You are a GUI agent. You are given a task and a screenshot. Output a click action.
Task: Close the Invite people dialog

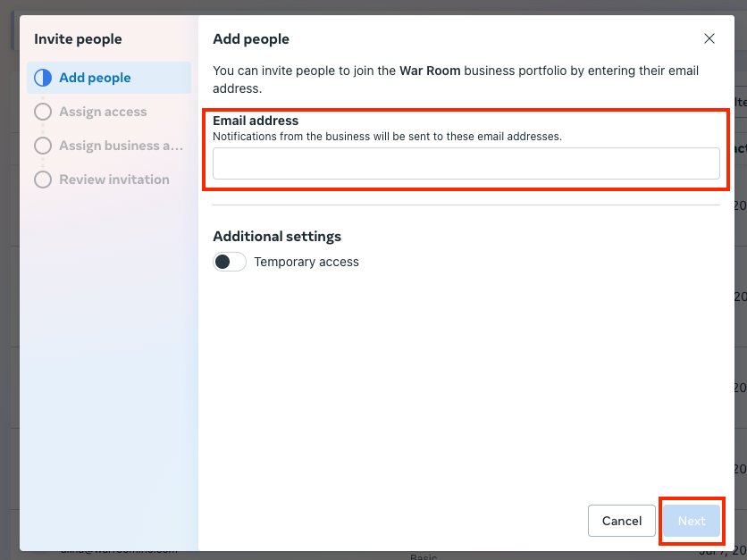pyautogui.click(x=709, y=38)
